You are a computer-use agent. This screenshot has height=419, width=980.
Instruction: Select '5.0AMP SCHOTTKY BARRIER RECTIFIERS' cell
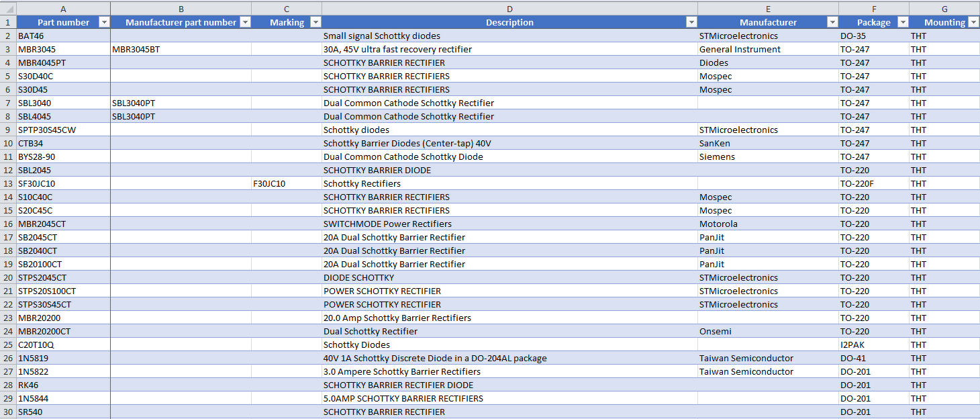(510, 398)
